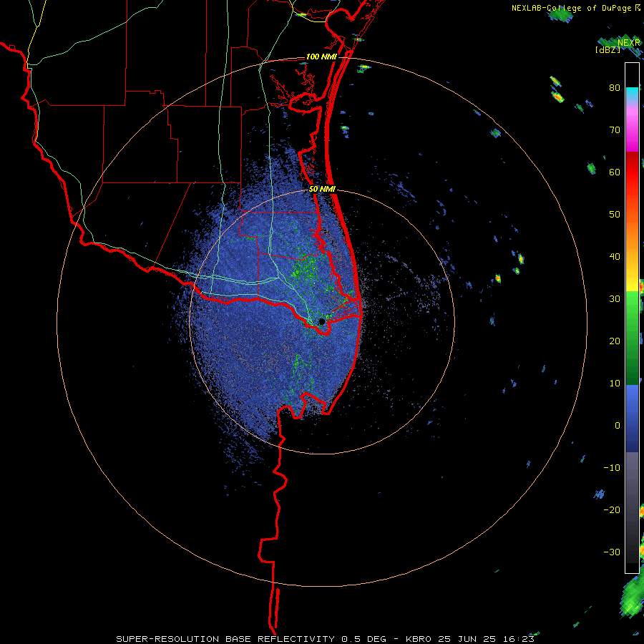The height and width of the screenshot is (644, 644).
Task: Click the SUPER-RESOLUTION BASE REFLECTIVITY caption text
Action: pyautogui.click(x=225, y=639)
